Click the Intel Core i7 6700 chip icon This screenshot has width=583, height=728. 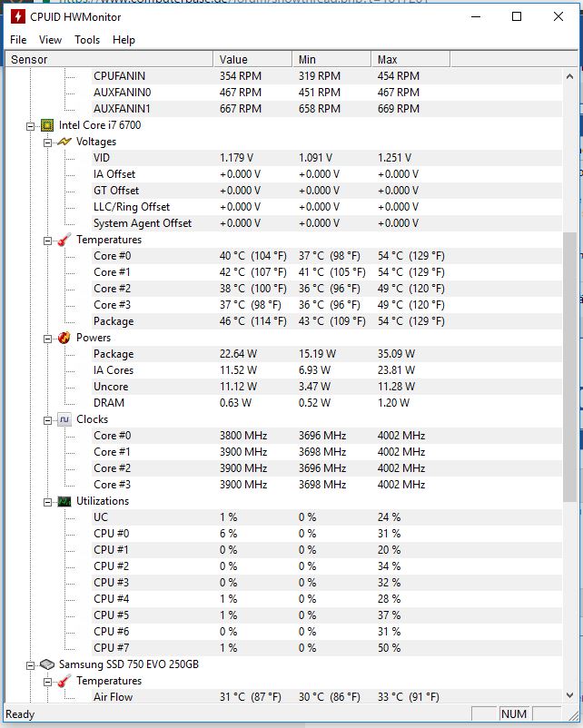(47, 125)
